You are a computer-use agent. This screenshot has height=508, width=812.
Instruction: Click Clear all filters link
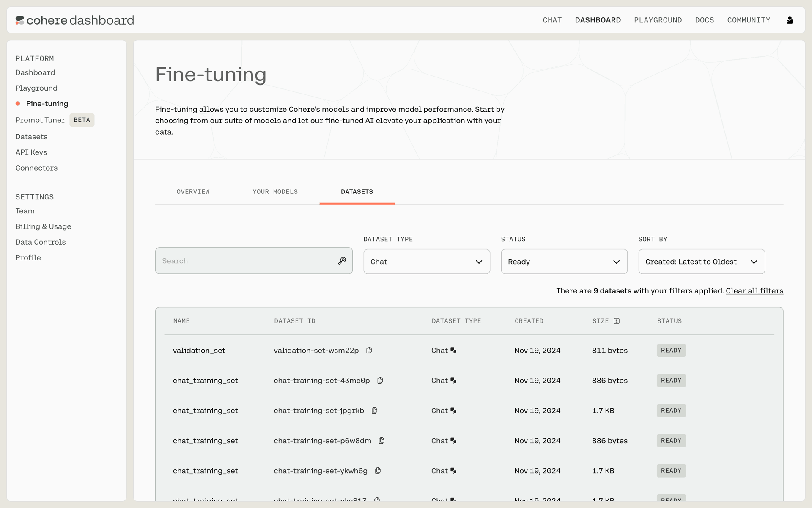coord(754,290)
